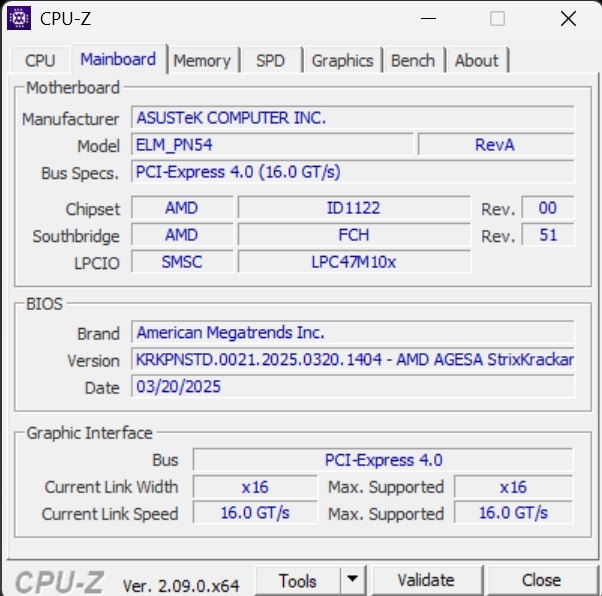Open the About tab
Screen dimensions: 602x596
(x=476, y=61)
